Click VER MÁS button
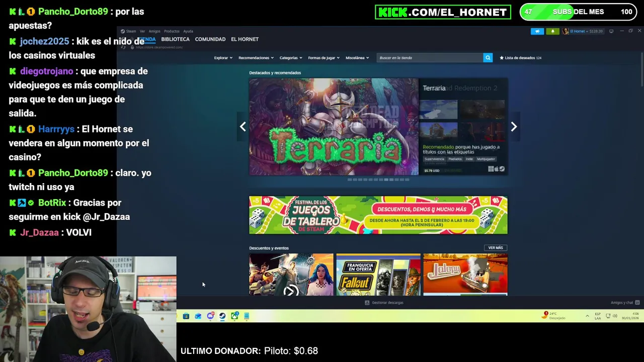Screen dimensions: 644x362 point(496,248)
